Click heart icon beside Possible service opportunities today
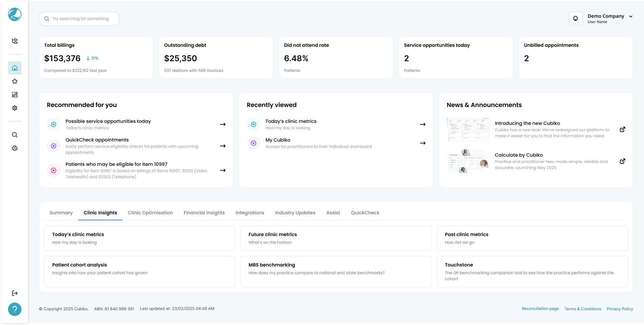The image size is (644, 325). [x=54, y=124]
